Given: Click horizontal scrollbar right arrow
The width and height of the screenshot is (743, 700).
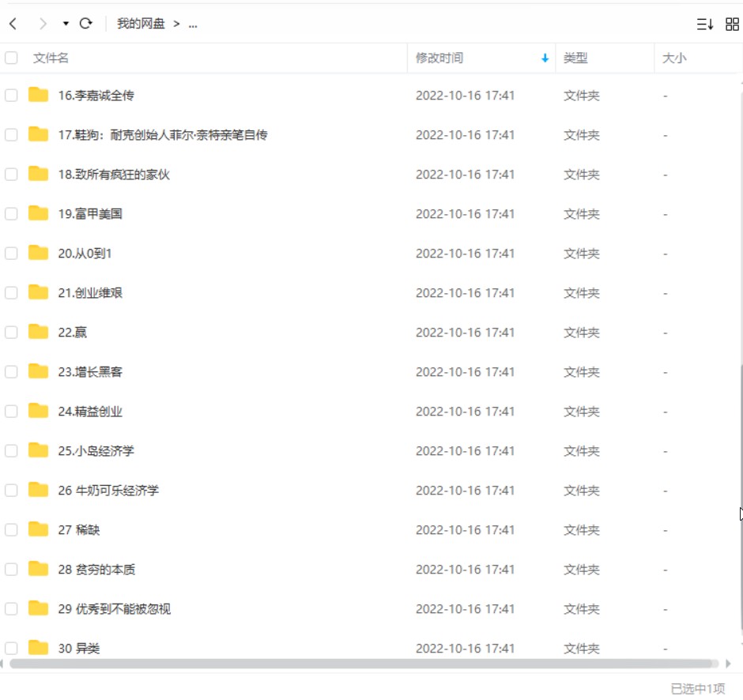Looking at the screenshot, I should tap(728, 664).
